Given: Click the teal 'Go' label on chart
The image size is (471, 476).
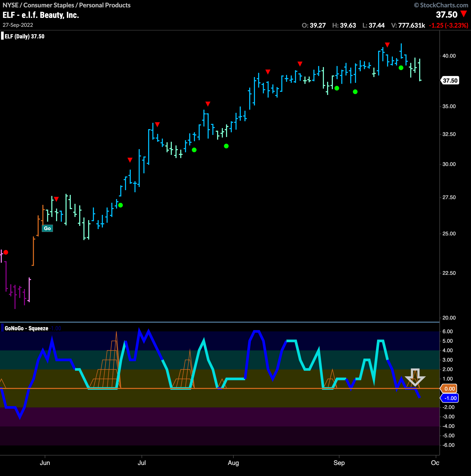Looking at the screenshot, I should pos(47,228).
